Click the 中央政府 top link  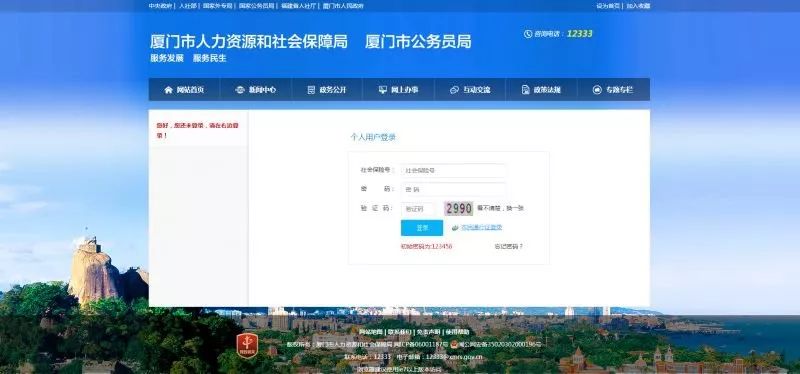point(160,6)
